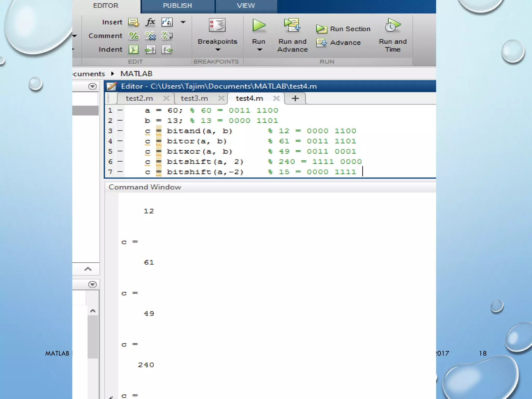Expand the path arrow before MATLAB
Screen dimensions: 532x399
[112, 74]
